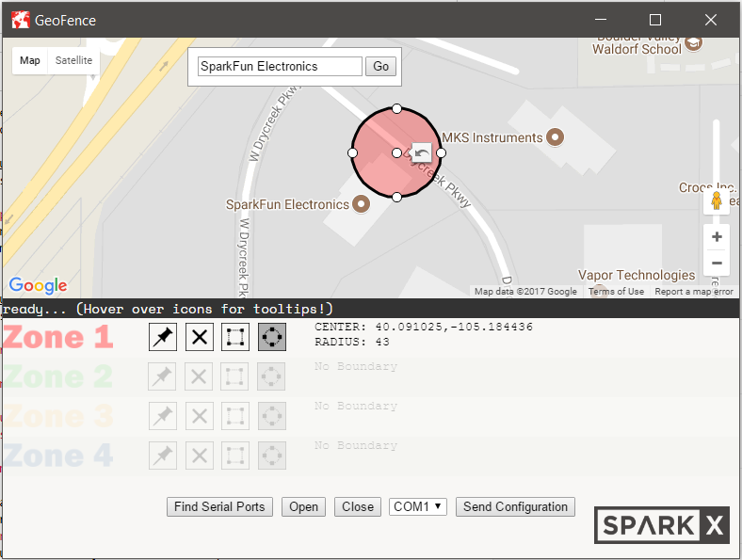Click Zone 1 pushpin marker icon
This screenshot has width=742, height=560.
[x=163, y=337]
